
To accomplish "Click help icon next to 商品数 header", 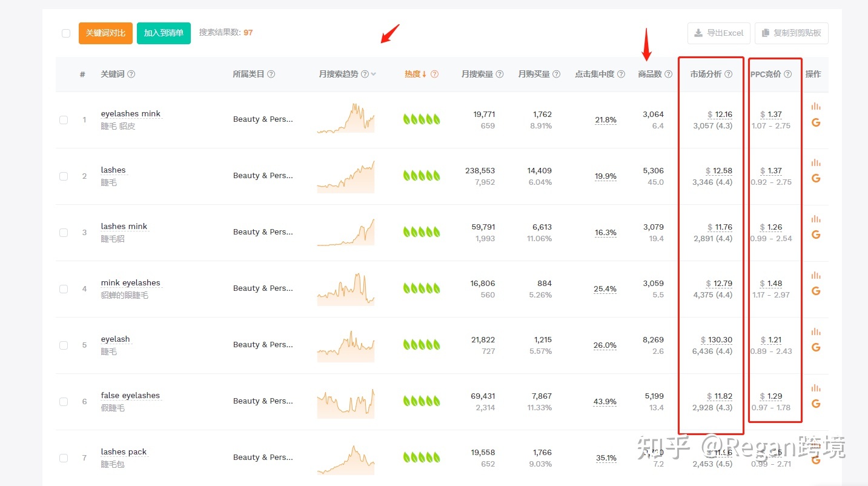I will click(x=668, y=74).
